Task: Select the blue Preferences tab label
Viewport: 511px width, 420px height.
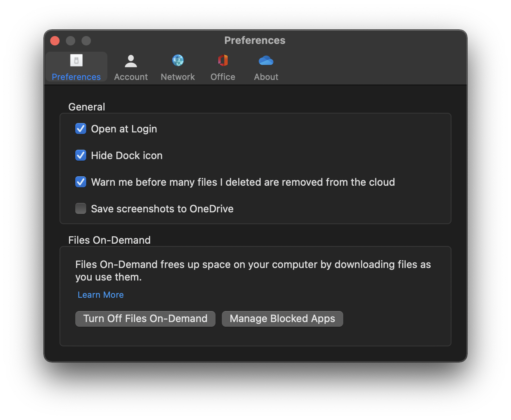Action: coord(76,77)
